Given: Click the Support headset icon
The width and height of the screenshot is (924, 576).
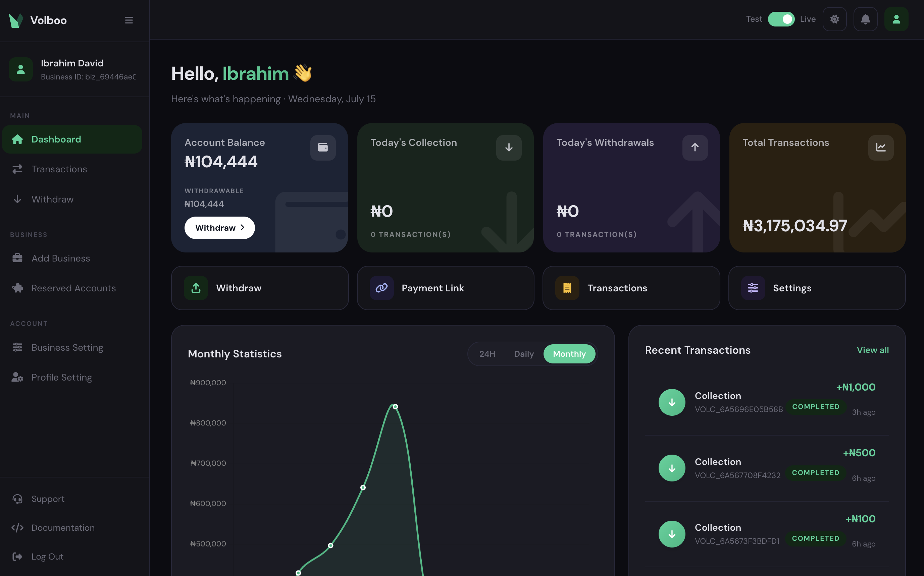Looking at the screenshot, I should point(17,499).
